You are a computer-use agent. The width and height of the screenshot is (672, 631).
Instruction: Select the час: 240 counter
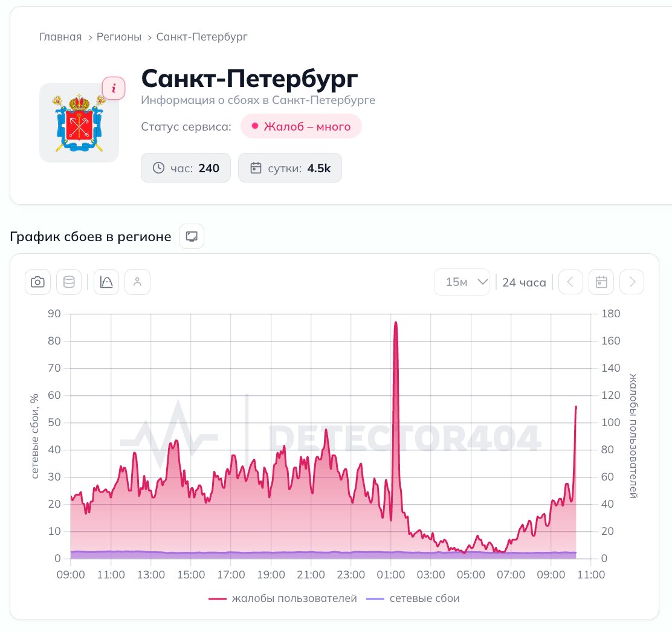tap(186, 168)
